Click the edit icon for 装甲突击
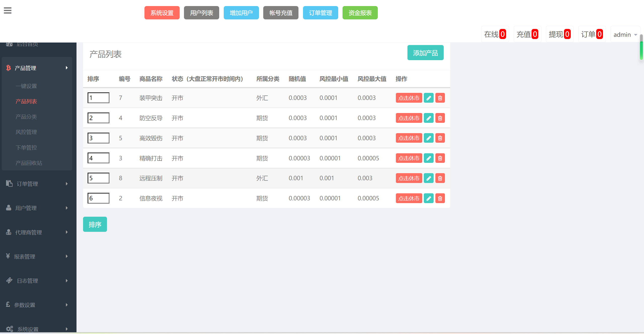This screenshot has height=334, width=644. [x=429, y=98]
